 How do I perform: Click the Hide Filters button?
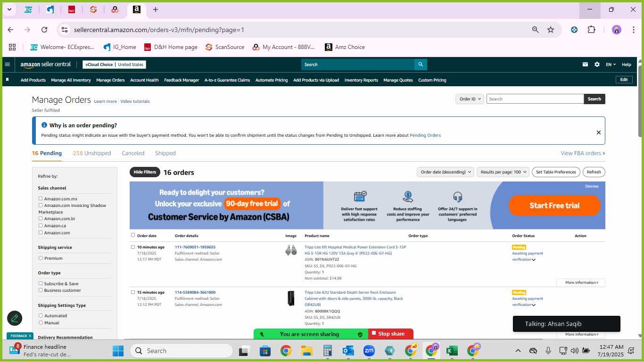145,172
